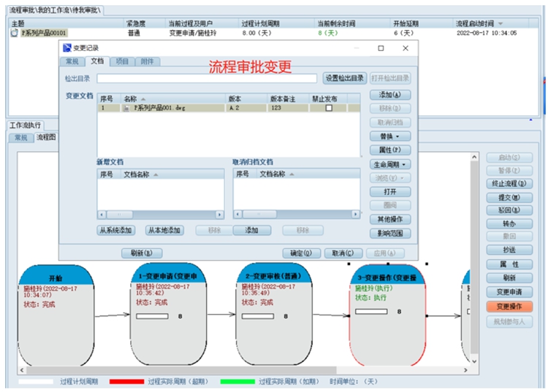Switch to the 项目 tab
Screen dimensions: 548x392
[x=122, y=61]
